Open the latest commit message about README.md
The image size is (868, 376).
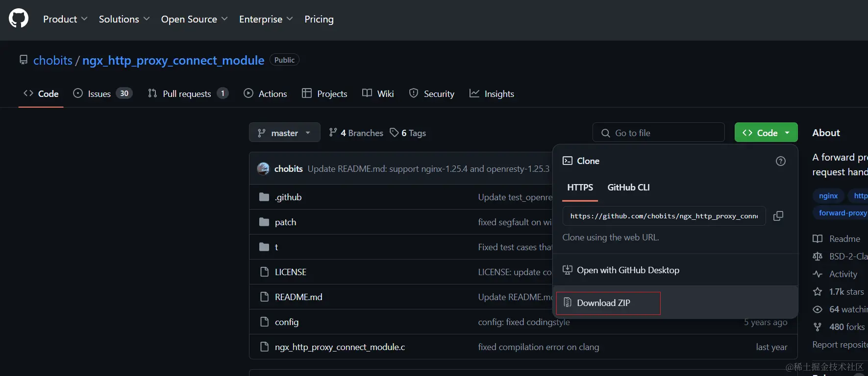point(428,169)
